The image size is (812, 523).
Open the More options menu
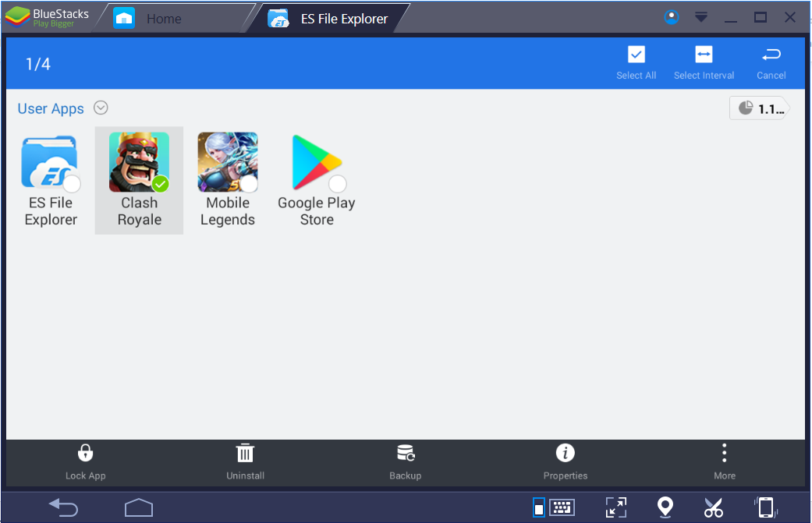click(x=725, y=462)
